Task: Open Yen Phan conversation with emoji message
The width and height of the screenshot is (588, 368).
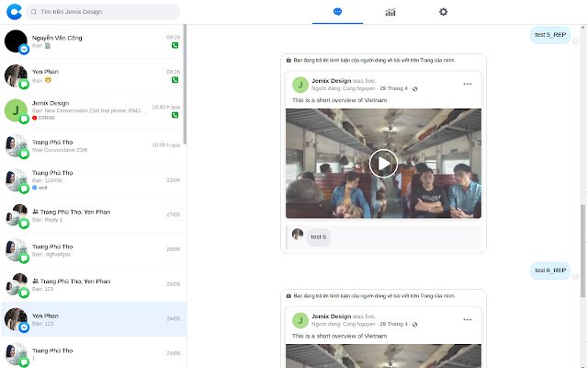Action: click(93, 75)
